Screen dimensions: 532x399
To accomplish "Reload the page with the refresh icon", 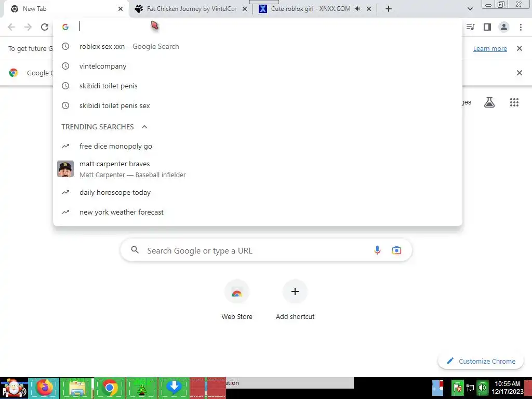I will click(45, 27).
